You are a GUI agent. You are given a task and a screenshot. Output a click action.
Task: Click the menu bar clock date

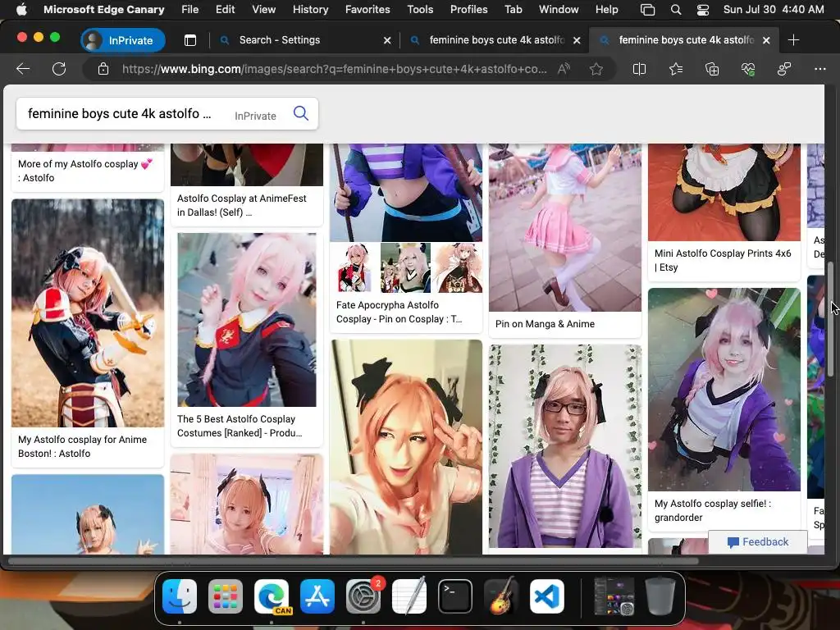(773, 10)
